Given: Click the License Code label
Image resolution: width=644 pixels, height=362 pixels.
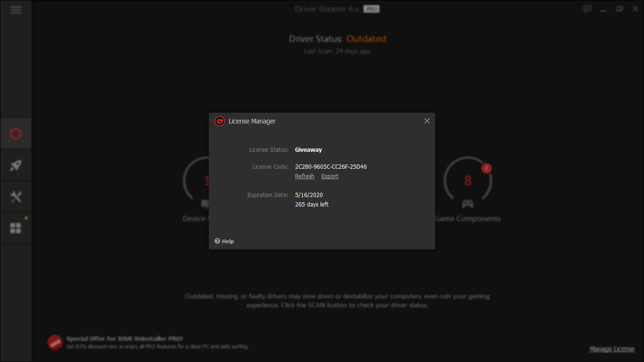Looking at the screenshot, I should pos(270,167).
